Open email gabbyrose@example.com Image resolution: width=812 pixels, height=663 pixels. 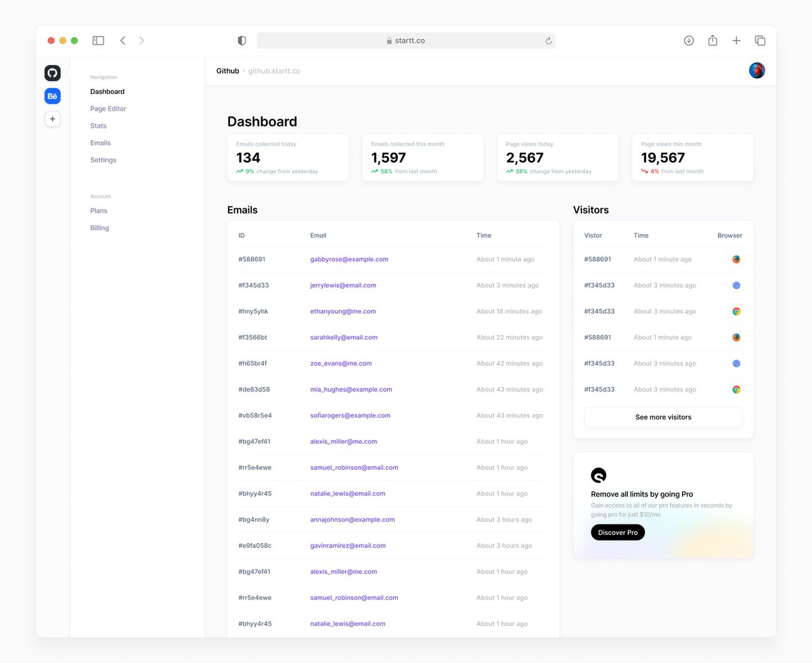349,259
